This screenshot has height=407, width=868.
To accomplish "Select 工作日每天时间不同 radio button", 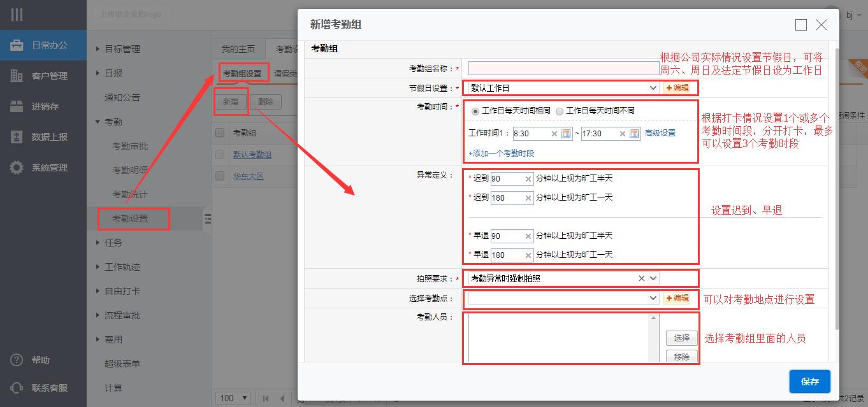I will pos(560,111).
